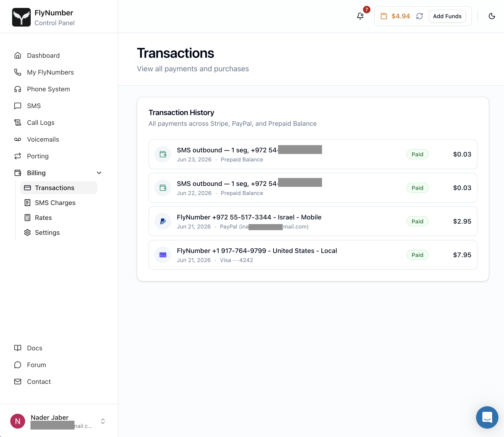Click the Docs book icon
Viewport: 504px width, 437px height.
[x=17, y=348]
